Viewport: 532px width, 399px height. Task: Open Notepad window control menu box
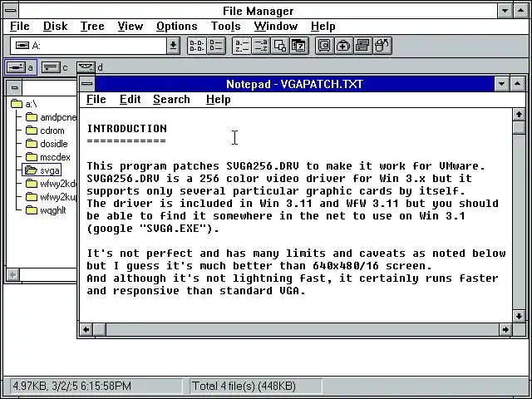coord(87,84)
